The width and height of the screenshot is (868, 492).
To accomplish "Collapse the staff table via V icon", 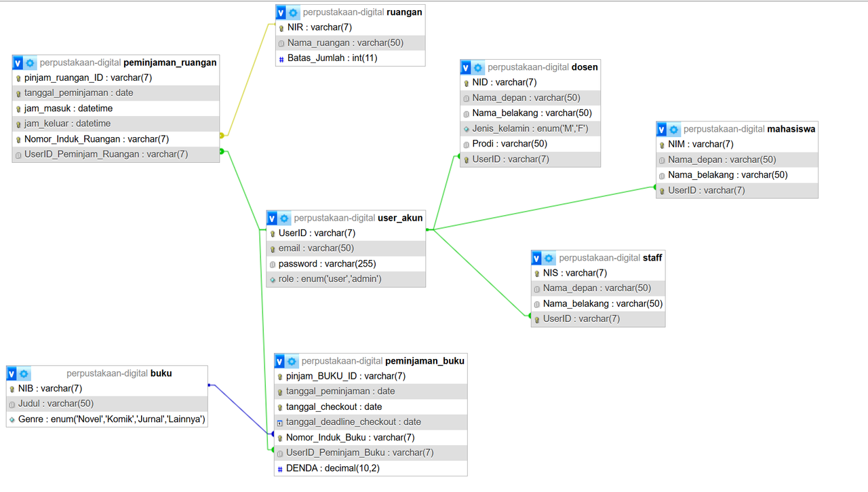I will (x=537, y=258).
